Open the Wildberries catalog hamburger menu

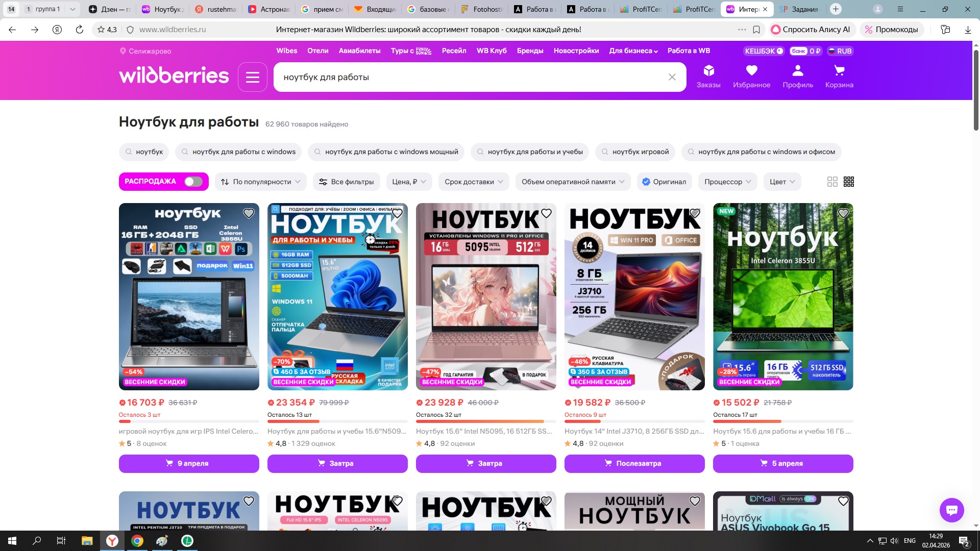pos(253,77)
